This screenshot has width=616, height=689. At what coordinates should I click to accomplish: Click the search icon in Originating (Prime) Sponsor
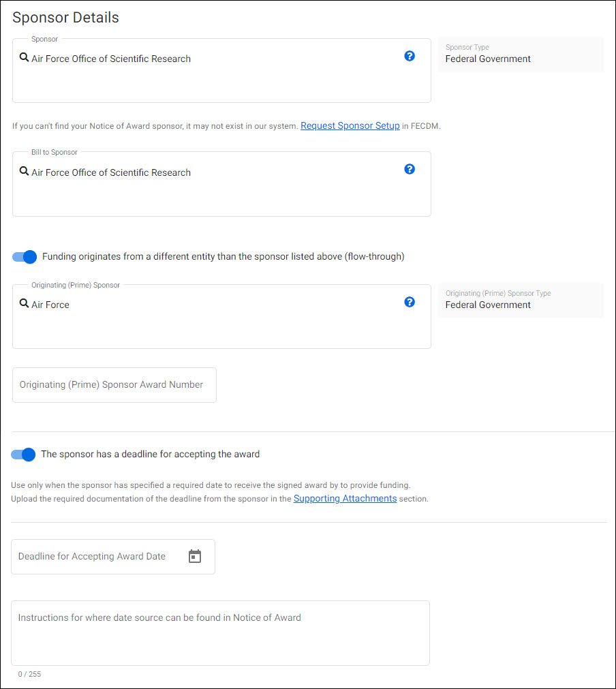[25, 305]
